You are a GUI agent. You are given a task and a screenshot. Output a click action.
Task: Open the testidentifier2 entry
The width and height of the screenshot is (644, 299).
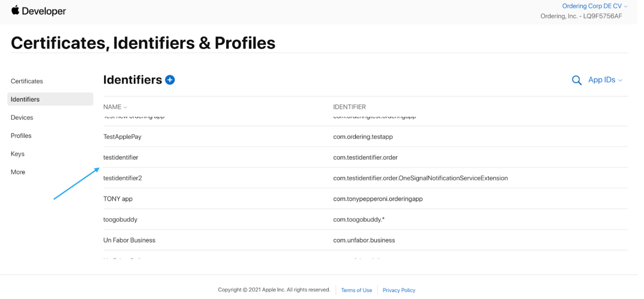123,178
